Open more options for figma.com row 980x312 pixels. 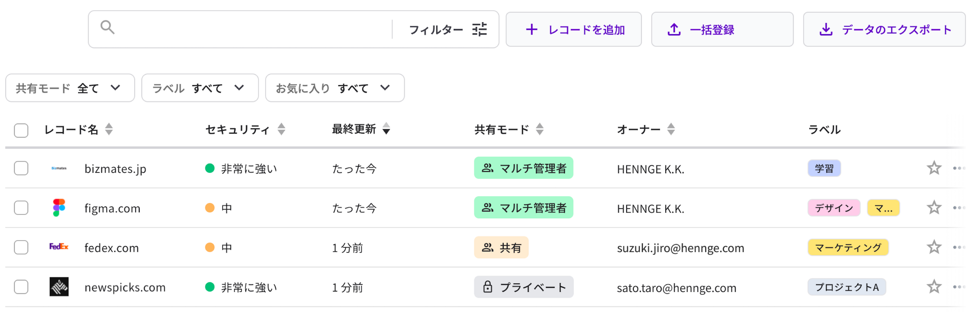tap(958, 207)
